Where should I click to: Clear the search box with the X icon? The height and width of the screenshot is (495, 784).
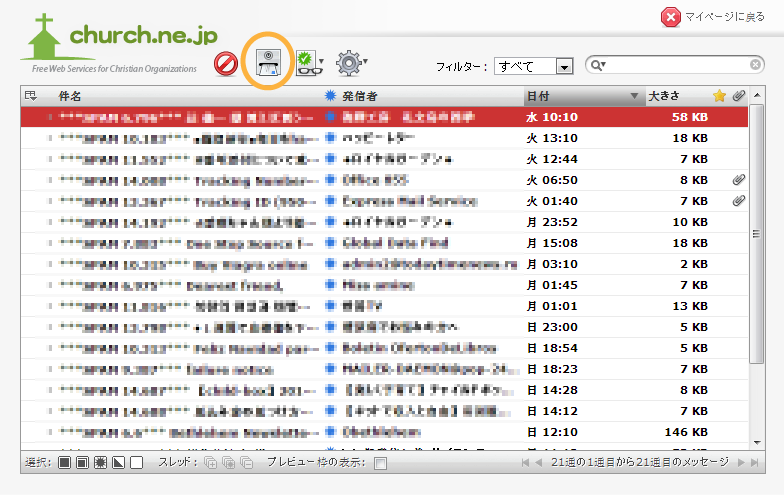tap(755, 66)
